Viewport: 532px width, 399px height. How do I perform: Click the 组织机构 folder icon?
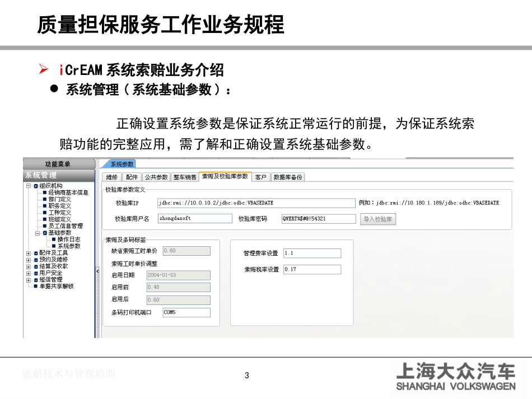point(36,186)
